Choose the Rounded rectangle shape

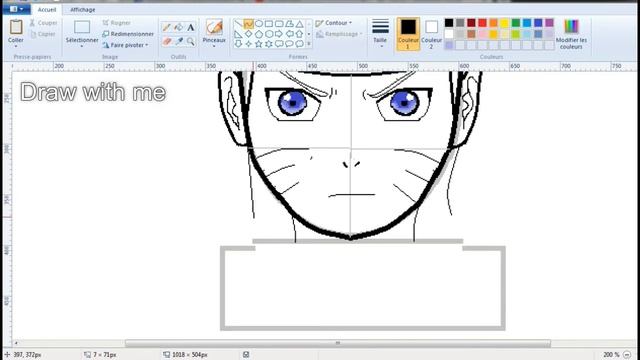pyautogui.click(x=279, y=24)
